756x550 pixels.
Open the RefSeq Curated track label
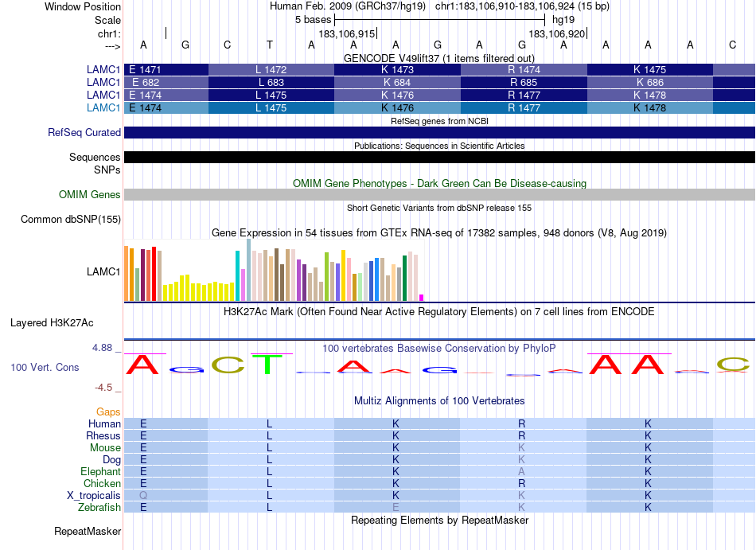(84, 133)
